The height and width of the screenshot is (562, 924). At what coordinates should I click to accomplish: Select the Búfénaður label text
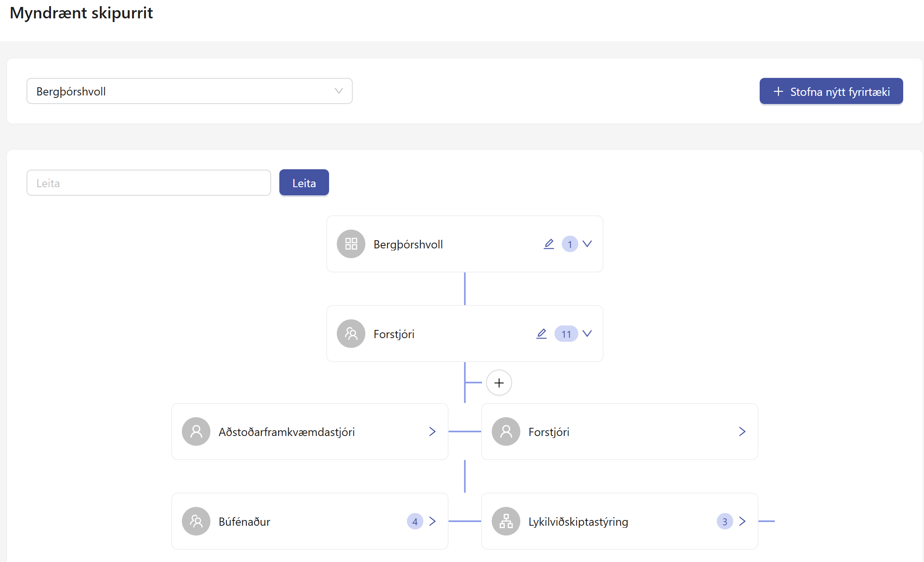[x=244, y=522]
